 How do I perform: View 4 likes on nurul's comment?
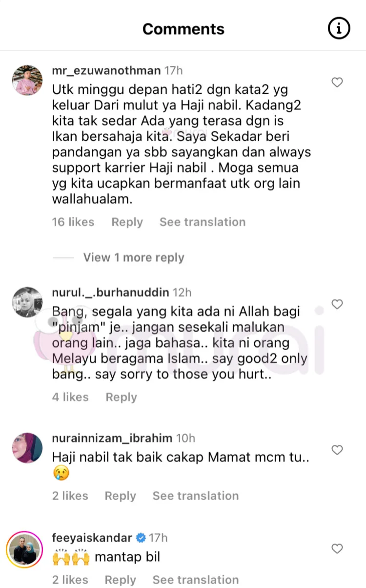[x=70, y=397]
